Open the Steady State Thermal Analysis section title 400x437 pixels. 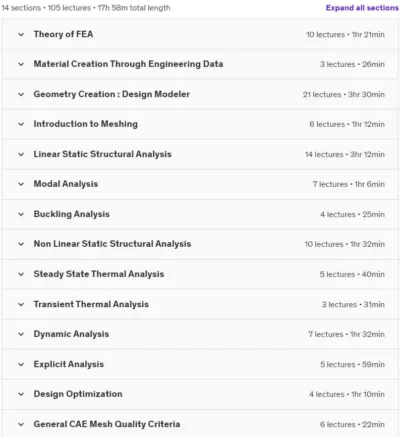click(99, 274)
